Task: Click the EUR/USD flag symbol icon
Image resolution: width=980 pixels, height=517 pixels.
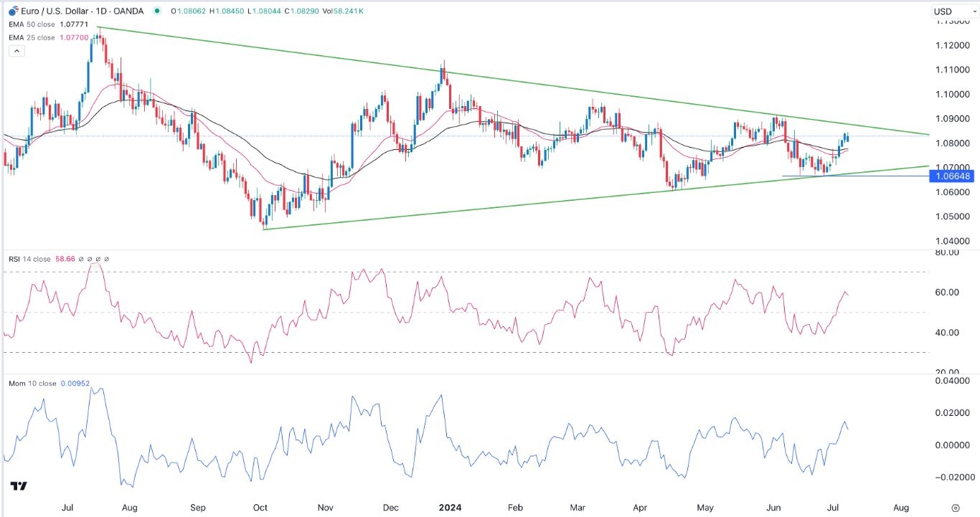Action: [x=12, y=11]
